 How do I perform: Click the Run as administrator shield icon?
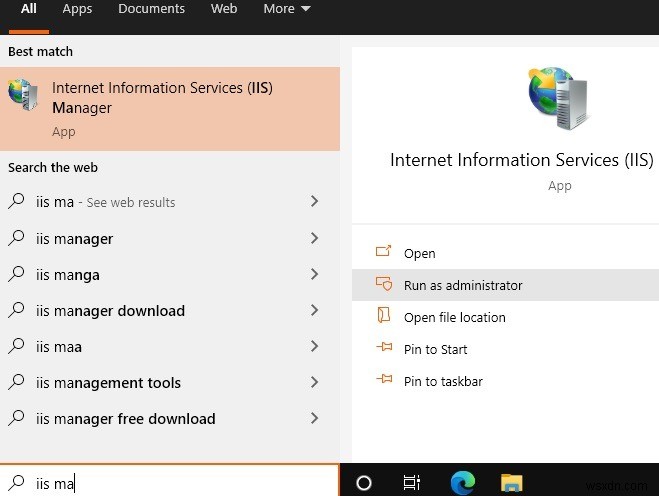click(384, 284)
